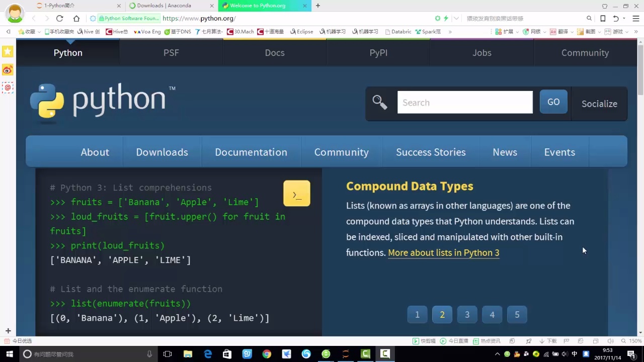Click the 快剪辑 status bar item
Viewport: 644px width, 362px height.
click(x=424, y=341)
